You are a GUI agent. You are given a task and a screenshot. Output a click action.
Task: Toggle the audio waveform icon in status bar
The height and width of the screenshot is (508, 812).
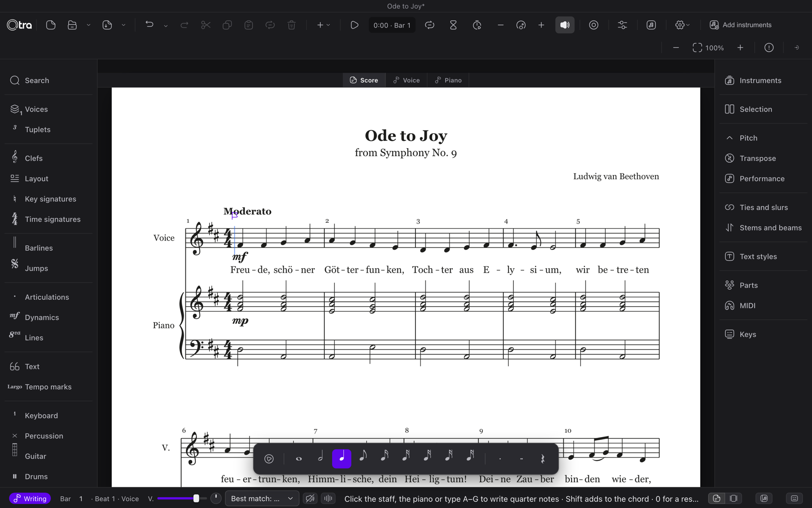328,499
